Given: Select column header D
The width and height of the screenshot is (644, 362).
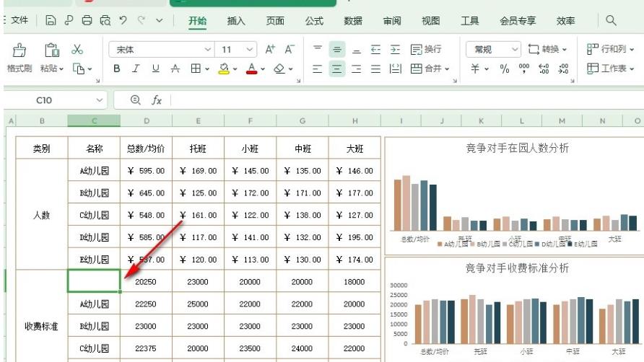Looking at the screenshot, I should tap(147, 120).
